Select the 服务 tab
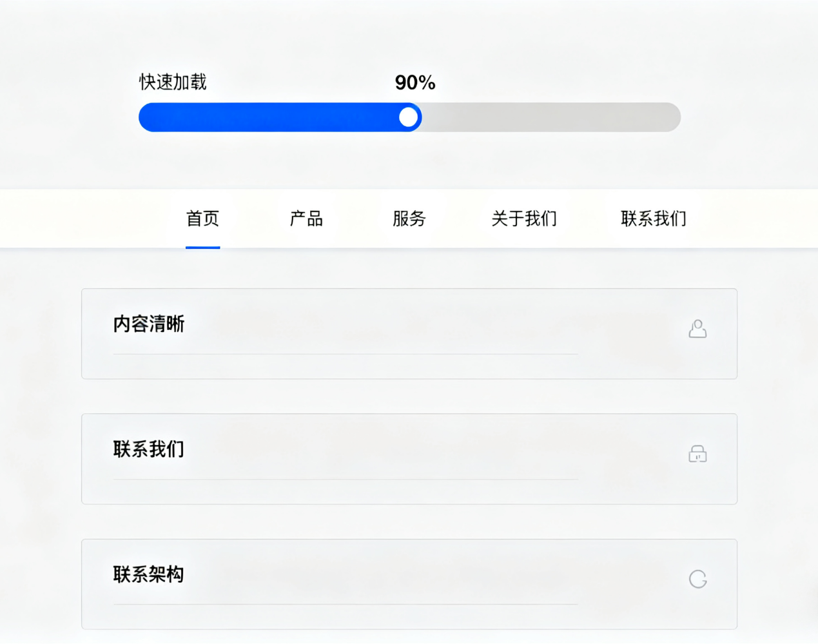The width and height of the screenshot is (818, 644). (x=409, y=219)
